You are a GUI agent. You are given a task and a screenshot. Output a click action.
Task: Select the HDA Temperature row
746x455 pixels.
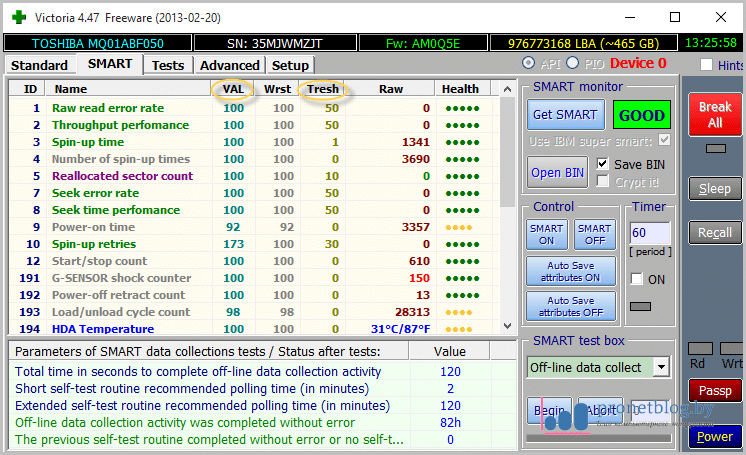click(254, 328)
